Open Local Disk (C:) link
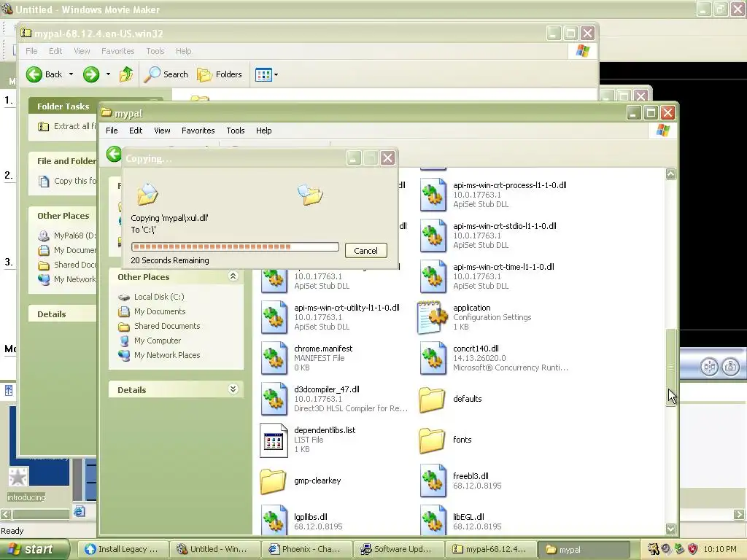The width and height of the screenshot is (747, 560). tap(159, 297)
